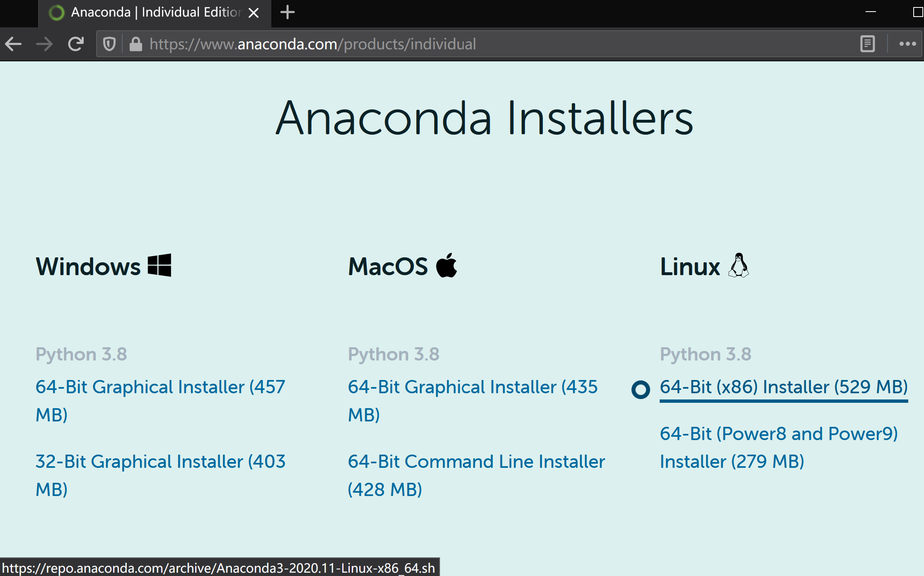This screenshot has height=576, width=924.
Task: Download Windows 64-Bit Graphical Installer
Action: pyautogui.click(x=160, y=387)
